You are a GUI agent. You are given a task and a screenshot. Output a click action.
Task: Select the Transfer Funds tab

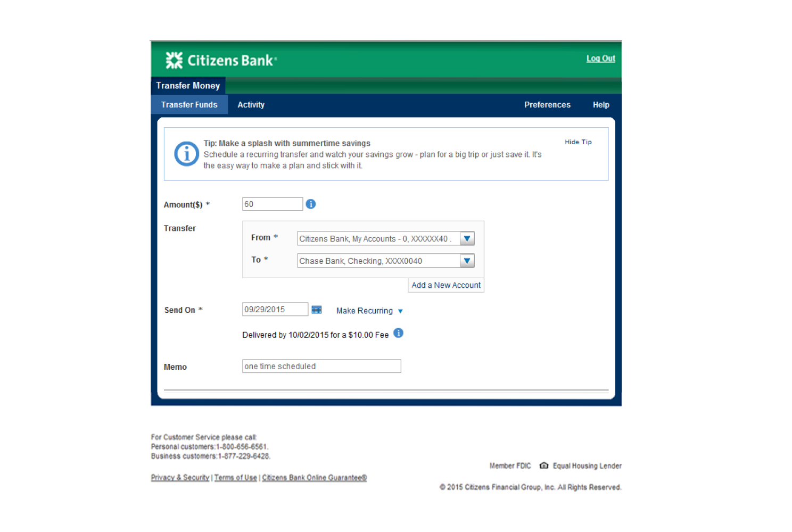pyautogui.click(x=189, y=105)
